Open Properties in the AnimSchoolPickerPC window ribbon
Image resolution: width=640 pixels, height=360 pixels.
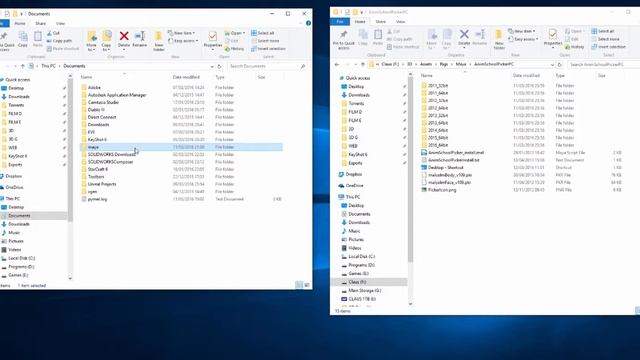tap(553, 38)
